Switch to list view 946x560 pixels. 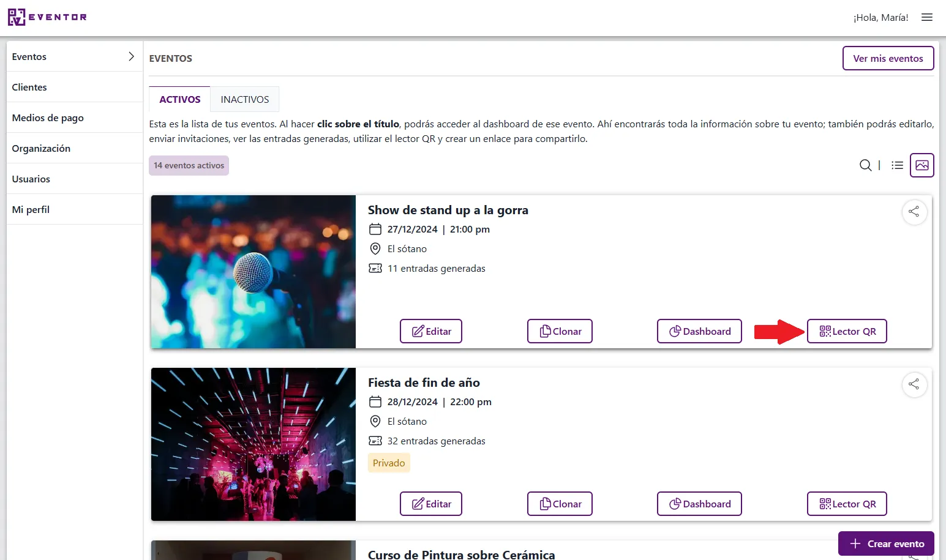tap(897, 165)
